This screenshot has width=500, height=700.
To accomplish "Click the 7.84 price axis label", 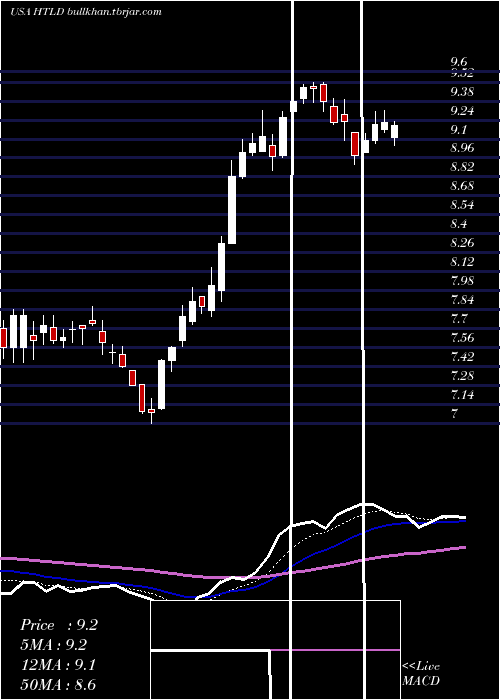I will pos(462,300).
